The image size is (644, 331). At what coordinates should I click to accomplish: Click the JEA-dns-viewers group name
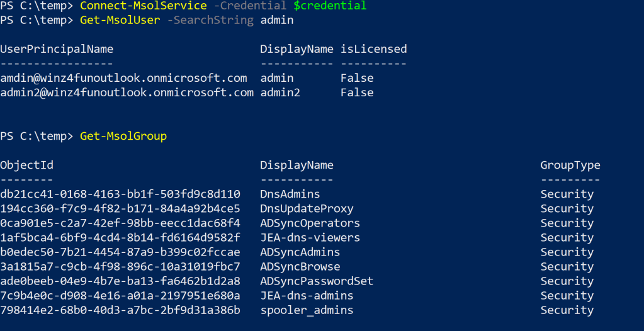(310, 238)
